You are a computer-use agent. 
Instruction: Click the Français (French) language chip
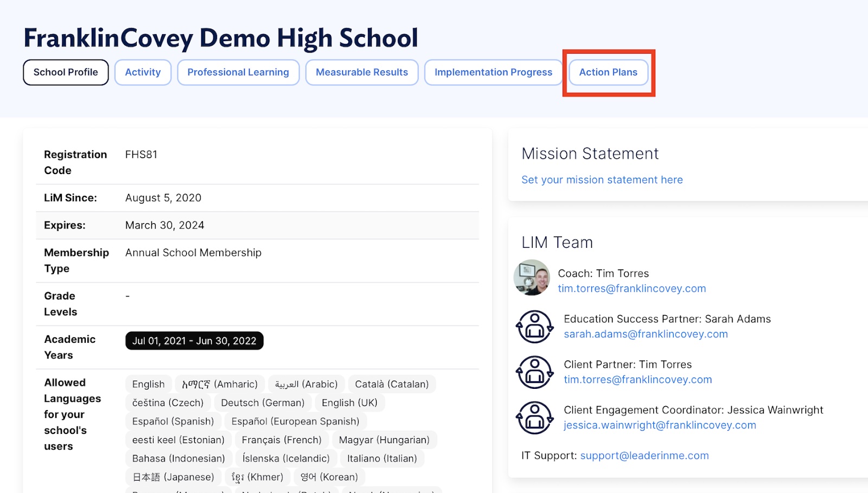pos(282,440)
